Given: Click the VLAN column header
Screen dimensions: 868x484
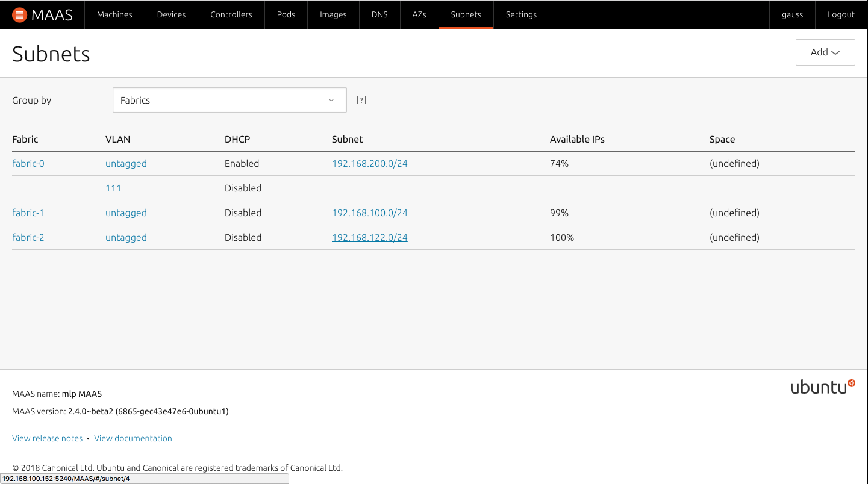Looking at the screenshot, I should (x=118, y=139).
